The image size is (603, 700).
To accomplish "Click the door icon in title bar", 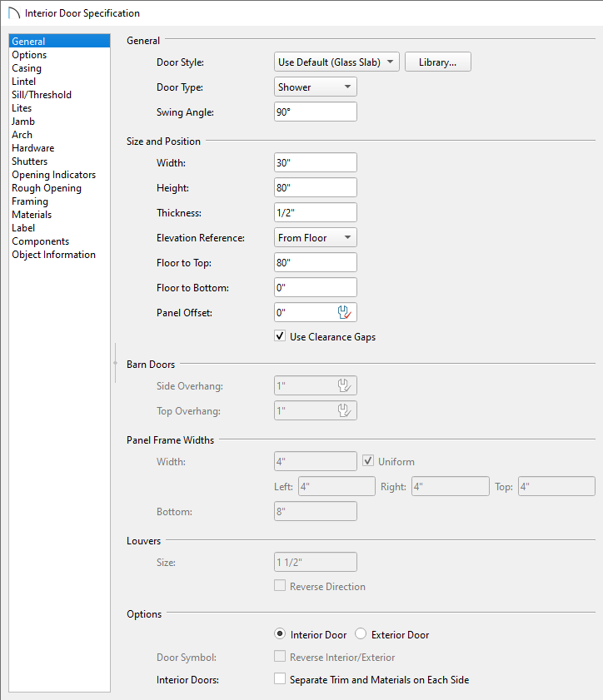I will [14, 13].
